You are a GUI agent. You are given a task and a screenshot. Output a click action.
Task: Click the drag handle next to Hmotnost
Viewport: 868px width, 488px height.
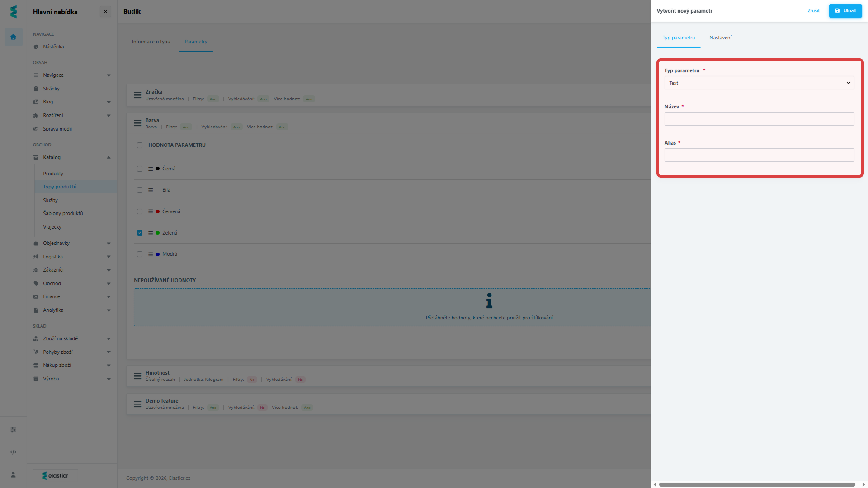(137, 376)
